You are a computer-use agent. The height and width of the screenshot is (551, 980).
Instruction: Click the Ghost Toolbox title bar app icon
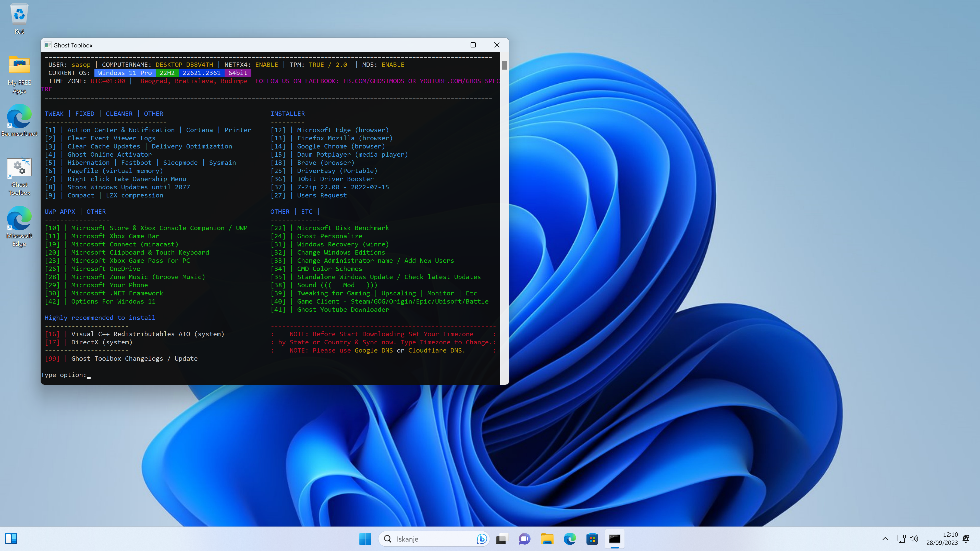tap(47, 45)
